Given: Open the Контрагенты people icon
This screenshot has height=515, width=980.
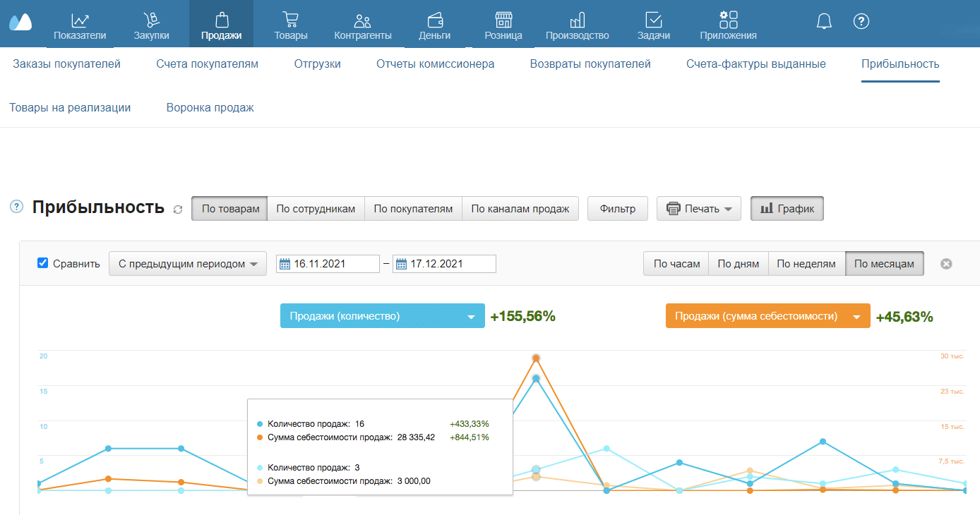Looking at the screenshot, I should (362, 20).
